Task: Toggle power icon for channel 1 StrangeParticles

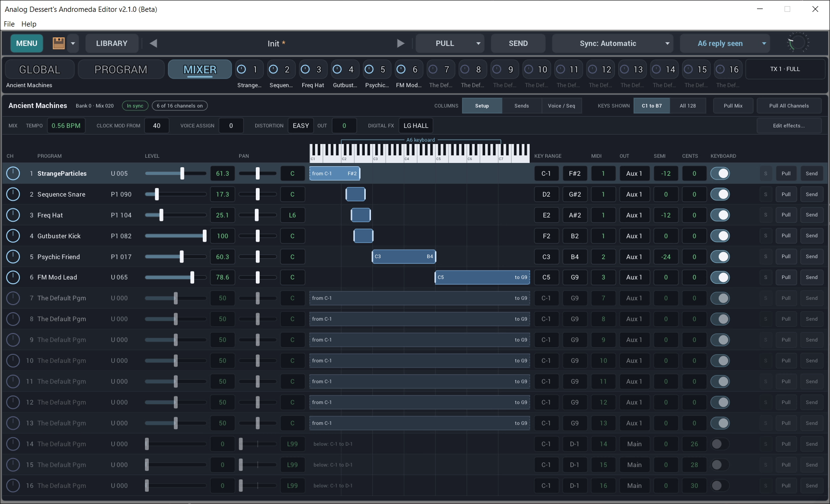Action: 13,173
